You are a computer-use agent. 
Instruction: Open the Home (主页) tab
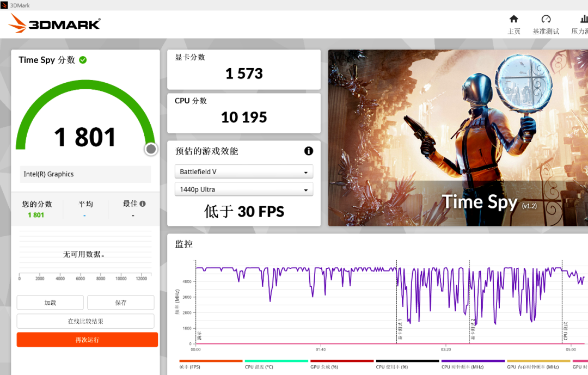point(514,24)
